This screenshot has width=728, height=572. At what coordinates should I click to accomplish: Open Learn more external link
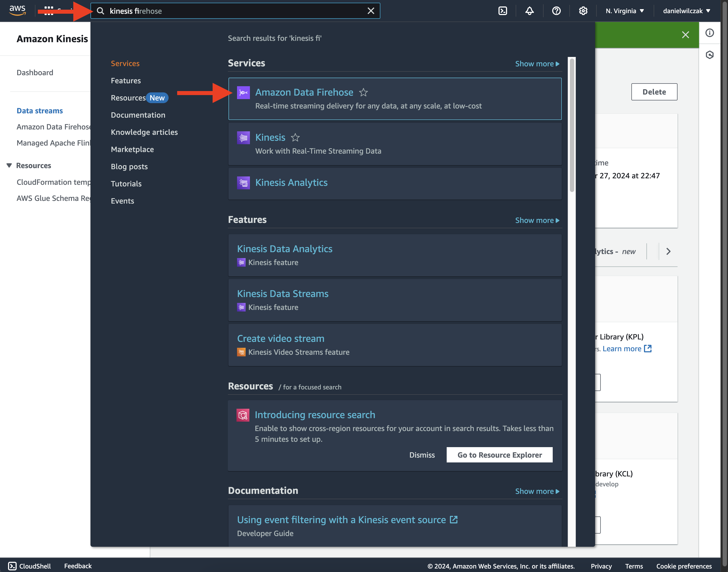pos(627,349)
